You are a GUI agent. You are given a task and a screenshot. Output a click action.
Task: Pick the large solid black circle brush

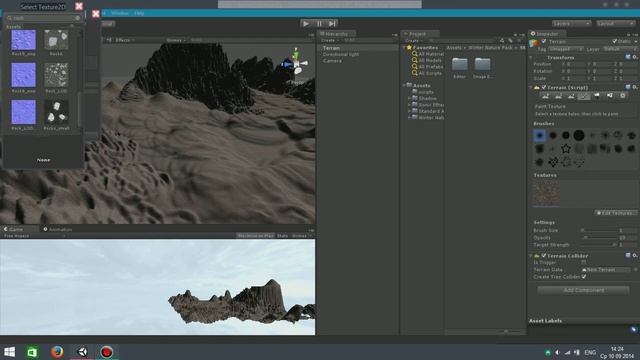coord(579,136)
